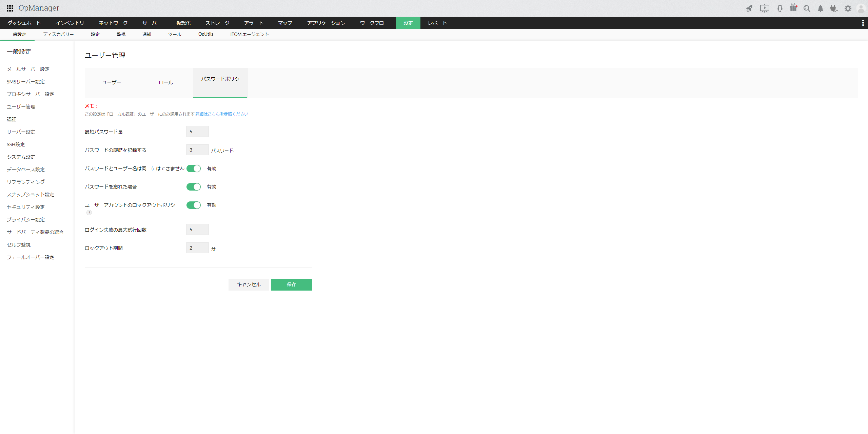The height and width of the screenshot is (434, 868).
Task: Click the 保存 button
Action: (x=291, y=284)
